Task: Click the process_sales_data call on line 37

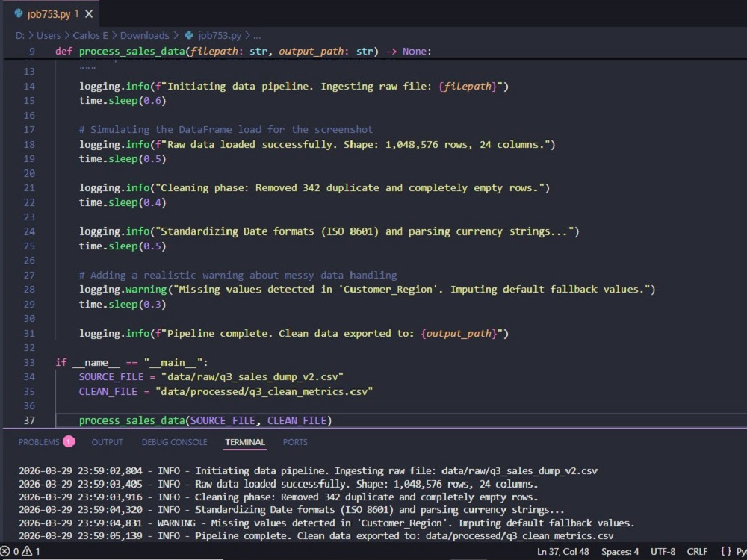Action: [x=205, y=420]
